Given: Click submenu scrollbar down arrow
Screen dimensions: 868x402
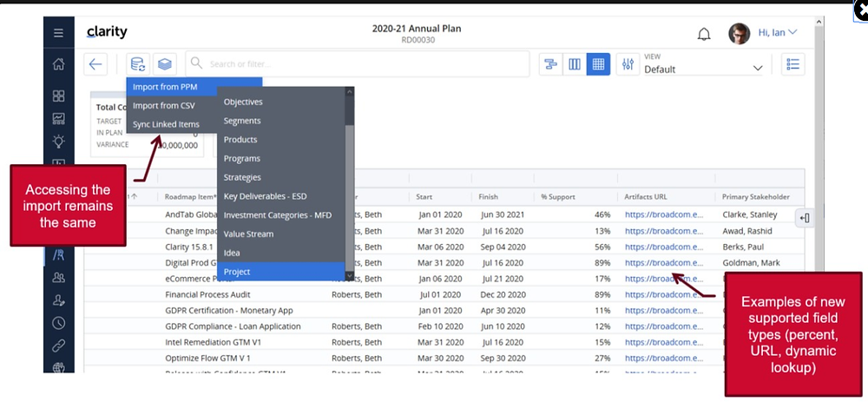Looking at the screenshot, I should (x=349, y=275).
